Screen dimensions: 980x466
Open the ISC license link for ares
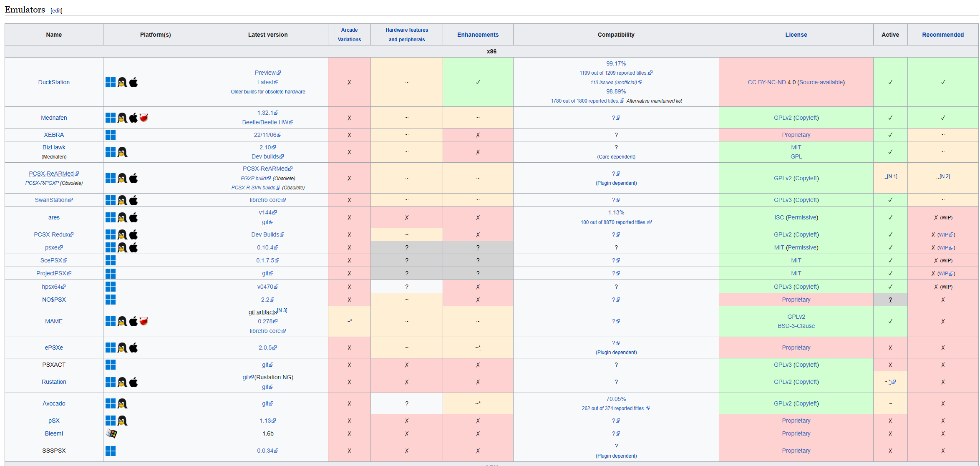[x=779, y=217]
